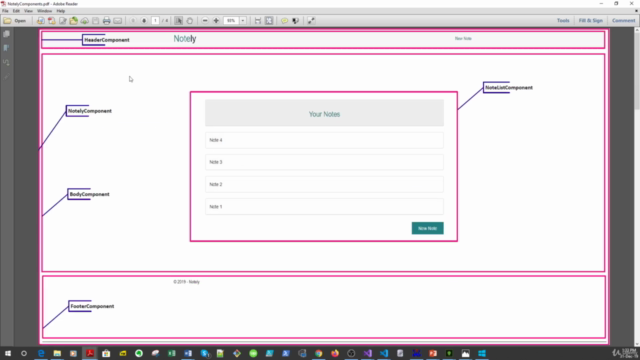Open the Comment pane
Screen dimensions: 640x360
pyautogui.click(x=623, y=20)
